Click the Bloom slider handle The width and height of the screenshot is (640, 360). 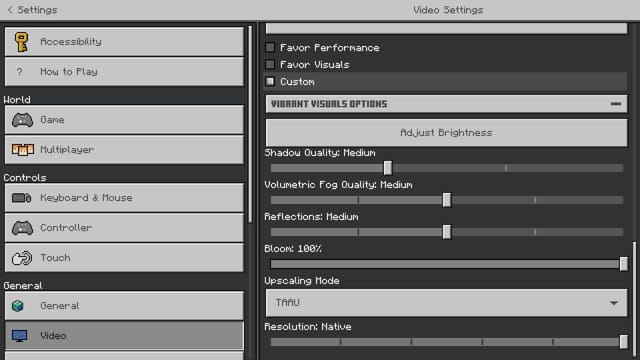[623, 264]
